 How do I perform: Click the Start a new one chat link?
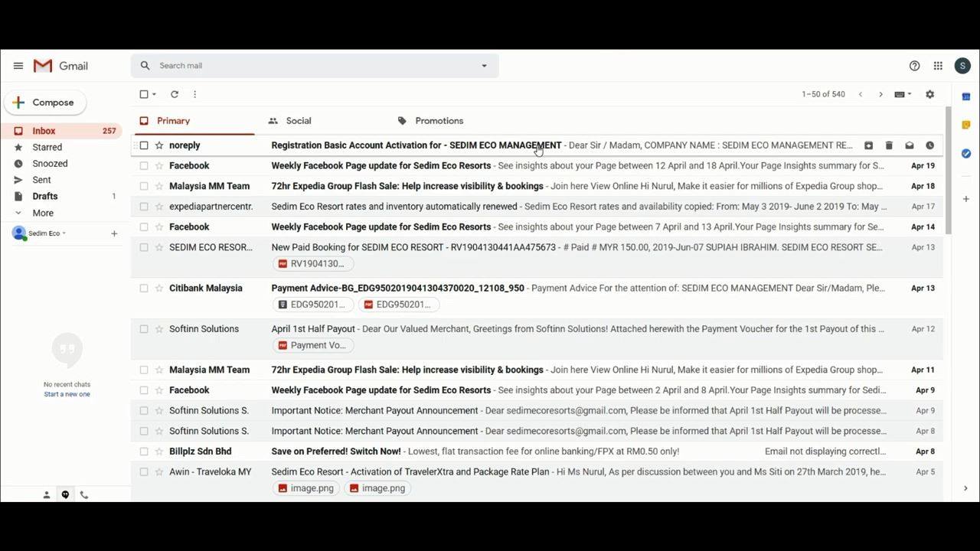67,394
